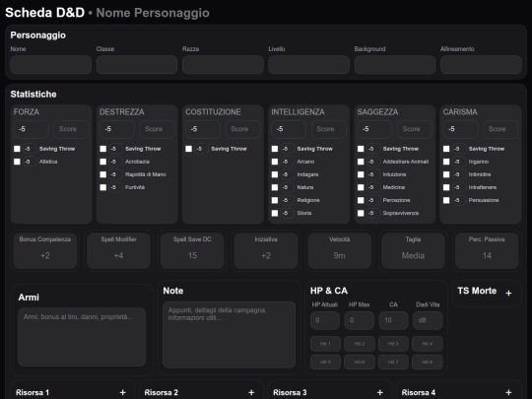Tick the Intuizione checkbox
The width and height of the screenshot is (532, 399).
361,174
